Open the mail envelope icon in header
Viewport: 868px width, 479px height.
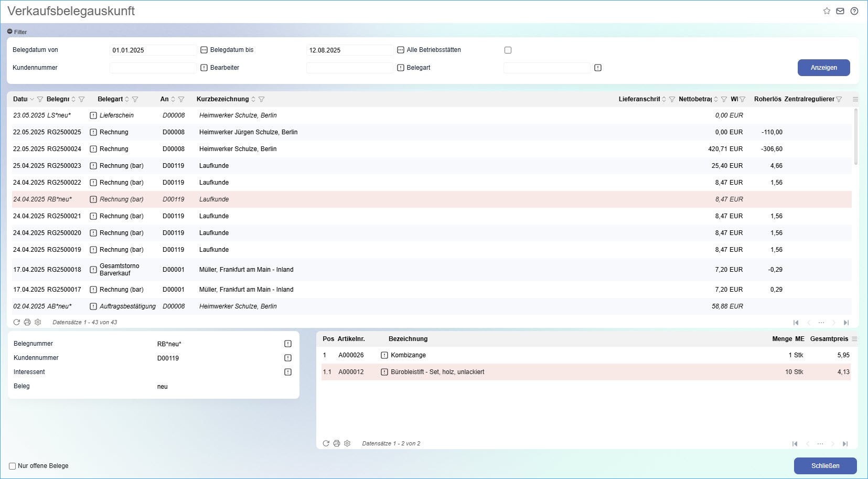(x=840, y=11)
